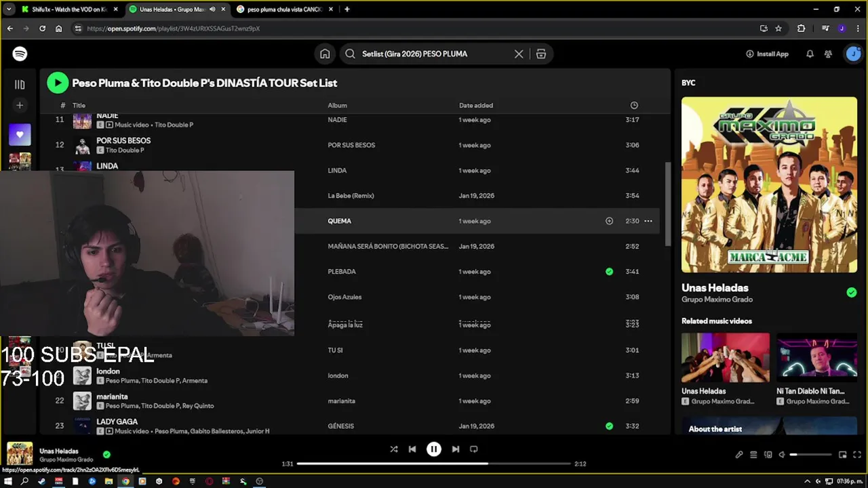The height and width of the screenshot is (488, 868).
Task: Sort playlist by Title column header
Action: pos(79,105)
